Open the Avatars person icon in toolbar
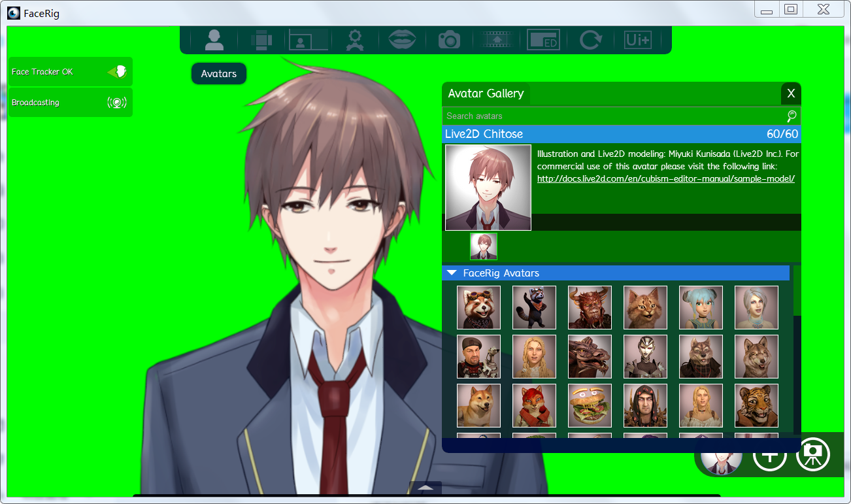 pyautogui.click(x=214, y=40)
